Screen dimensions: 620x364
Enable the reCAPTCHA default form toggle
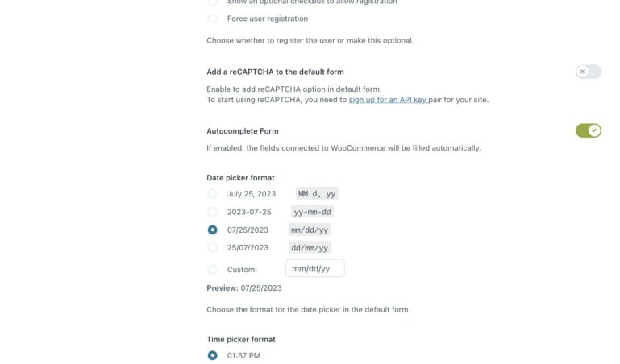(x=588, y=72)
